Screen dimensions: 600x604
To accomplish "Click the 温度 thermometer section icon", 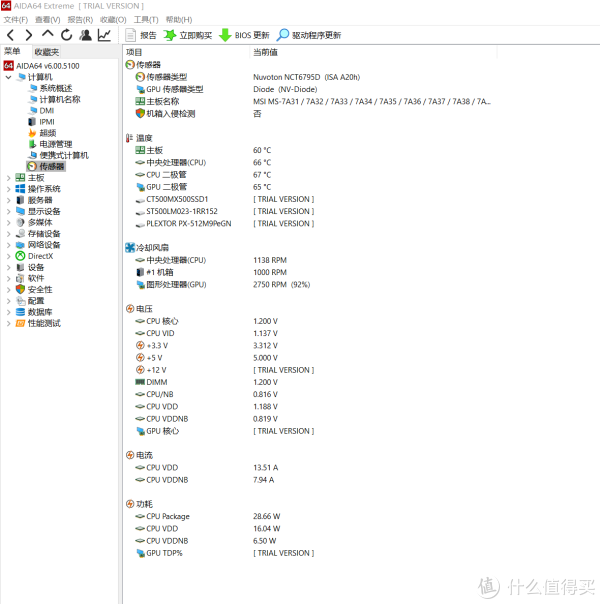I will pyautogui.click(x=129, y=138).
